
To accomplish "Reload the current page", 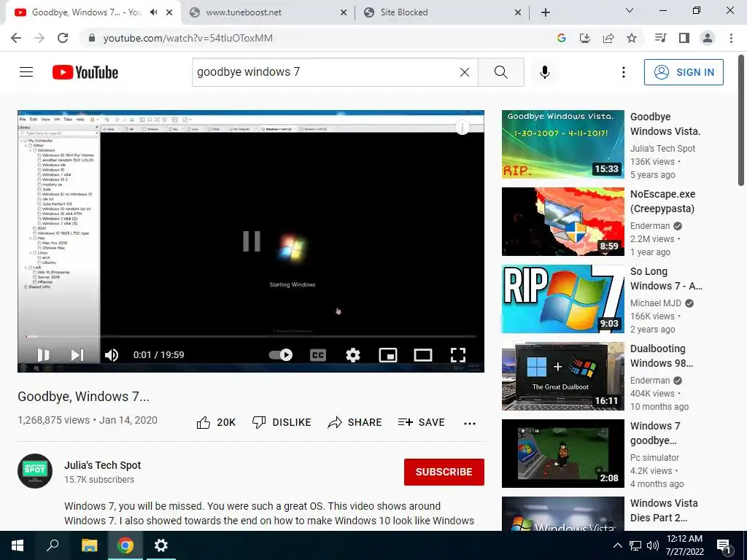I will [63, 38].
